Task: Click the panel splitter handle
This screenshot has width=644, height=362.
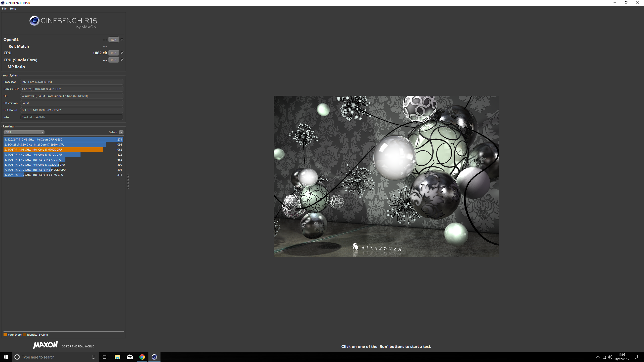Action: tap(128, 181)
